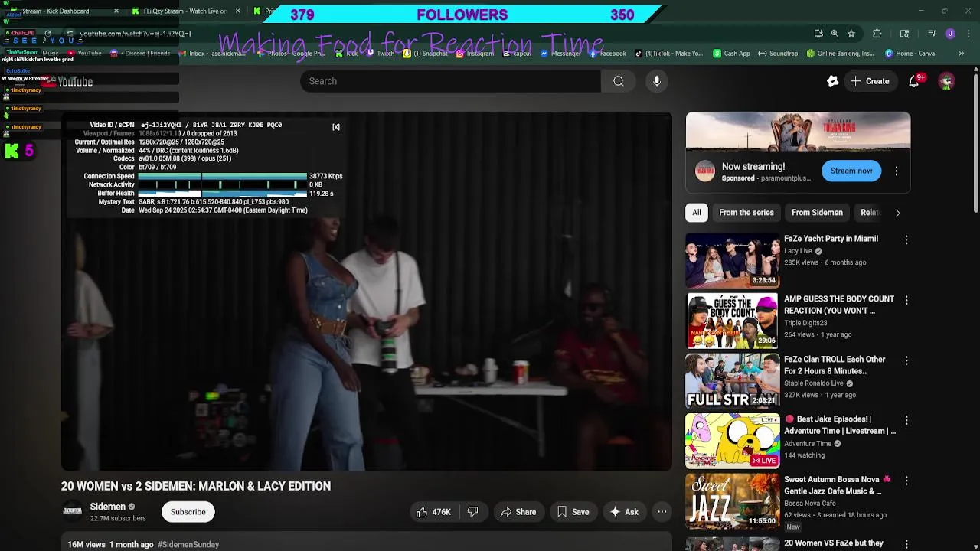Open Sidemen channel avatar

[x=72, y=511]
